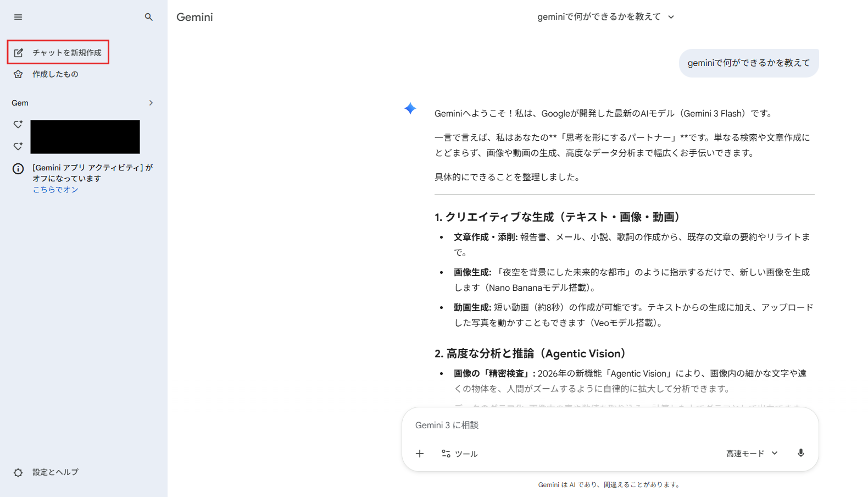Start a new chat via チャットを新規作成
Screen dimensions: 868x497
point(58,52)
